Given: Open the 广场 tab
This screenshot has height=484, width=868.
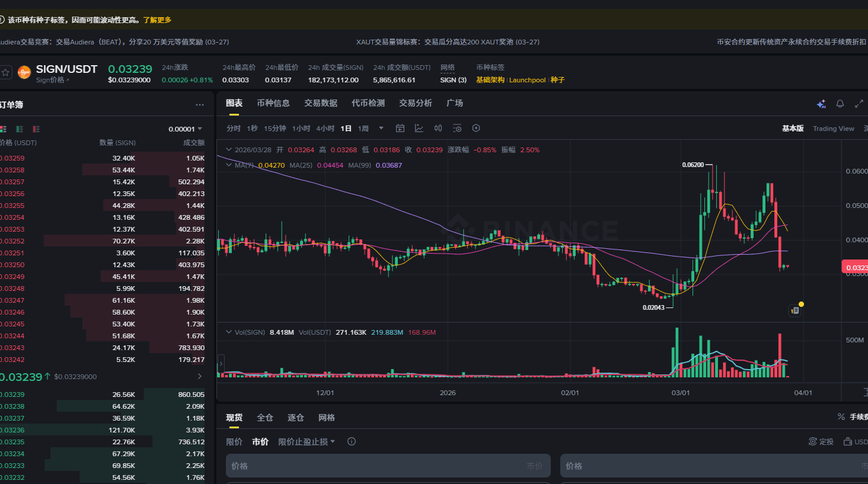Looking at the screenshot, I should pyautogui.click(x=455, y=103).
